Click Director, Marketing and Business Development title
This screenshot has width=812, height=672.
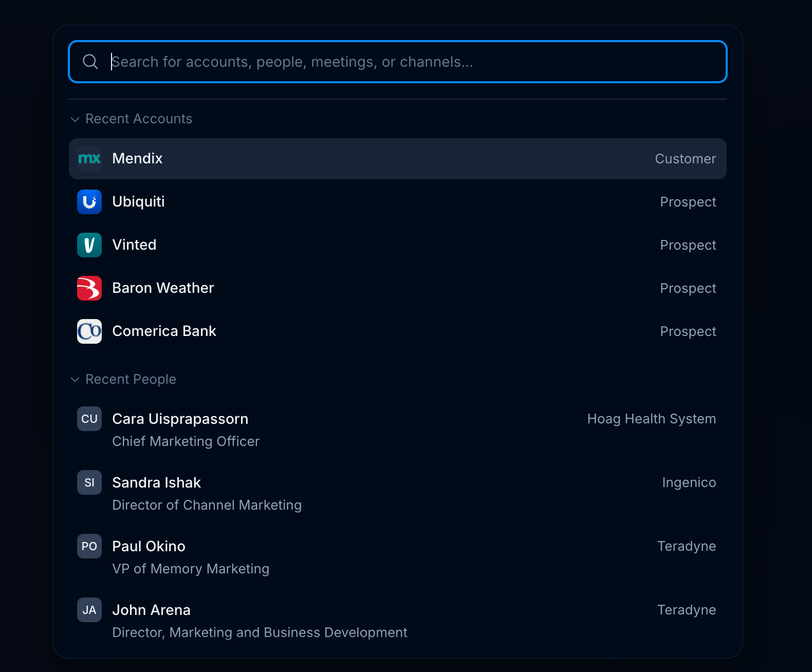(x=260, y=633)
